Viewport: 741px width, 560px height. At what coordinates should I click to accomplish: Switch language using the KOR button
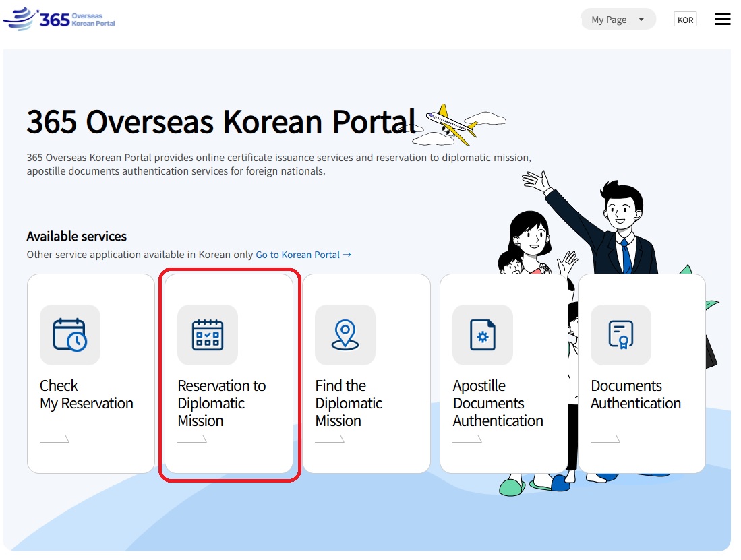(x=685, y=20)
